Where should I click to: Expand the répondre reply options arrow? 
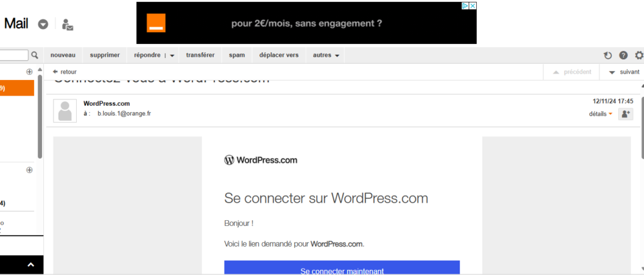pos(172,55)
